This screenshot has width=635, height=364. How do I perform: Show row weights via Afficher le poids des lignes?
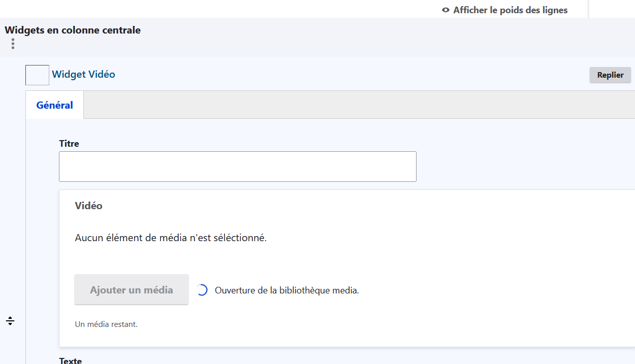[x=510, y=10]
